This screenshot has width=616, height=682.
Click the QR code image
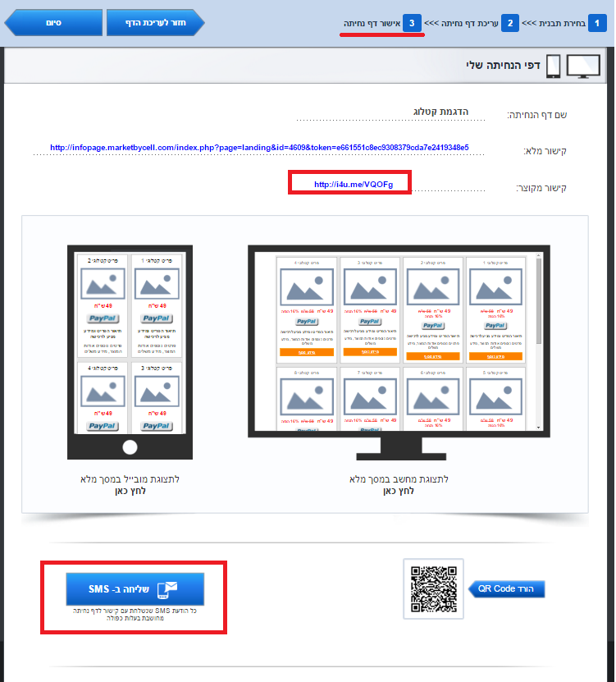click(432, 588)
